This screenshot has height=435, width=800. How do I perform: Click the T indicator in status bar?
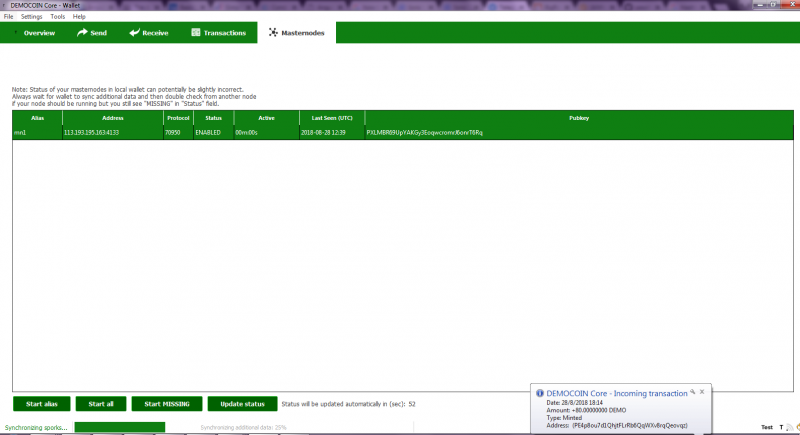click(781, 427)
